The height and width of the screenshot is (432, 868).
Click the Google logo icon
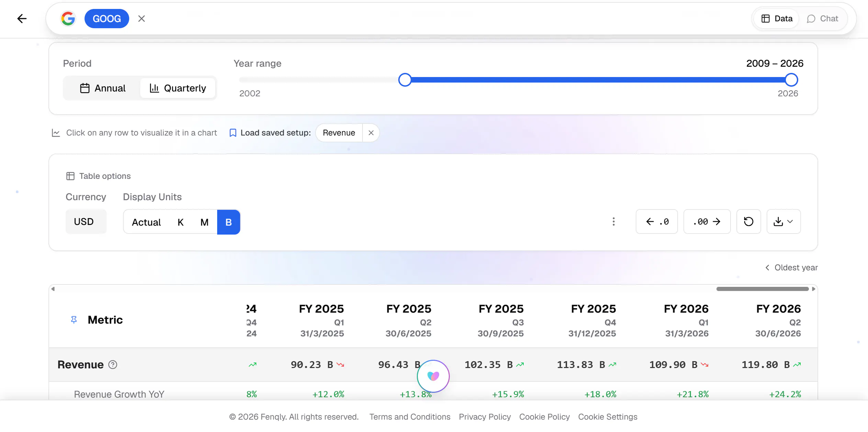click(68, 19)
